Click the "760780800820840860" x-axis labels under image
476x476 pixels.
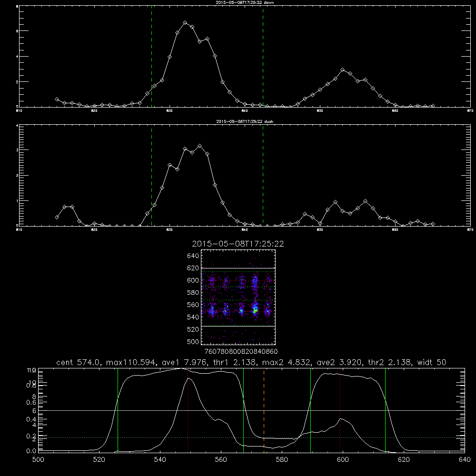point(241,352)
